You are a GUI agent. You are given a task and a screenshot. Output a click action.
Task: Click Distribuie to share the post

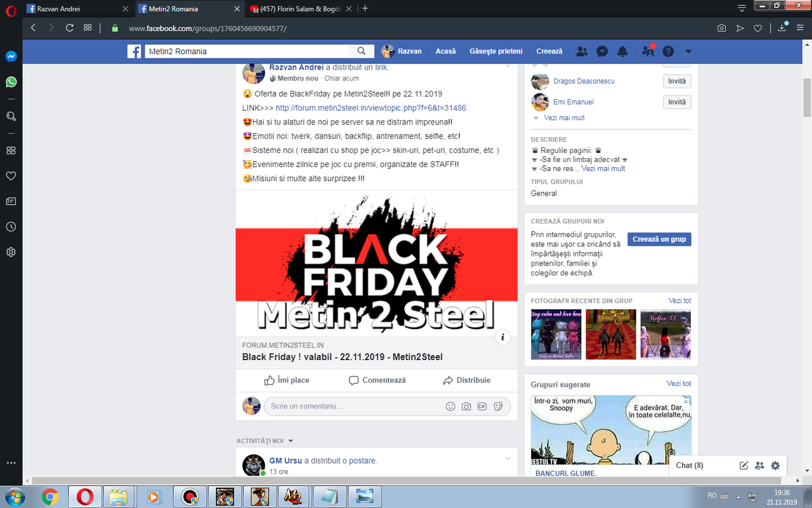tap(466, 380)
